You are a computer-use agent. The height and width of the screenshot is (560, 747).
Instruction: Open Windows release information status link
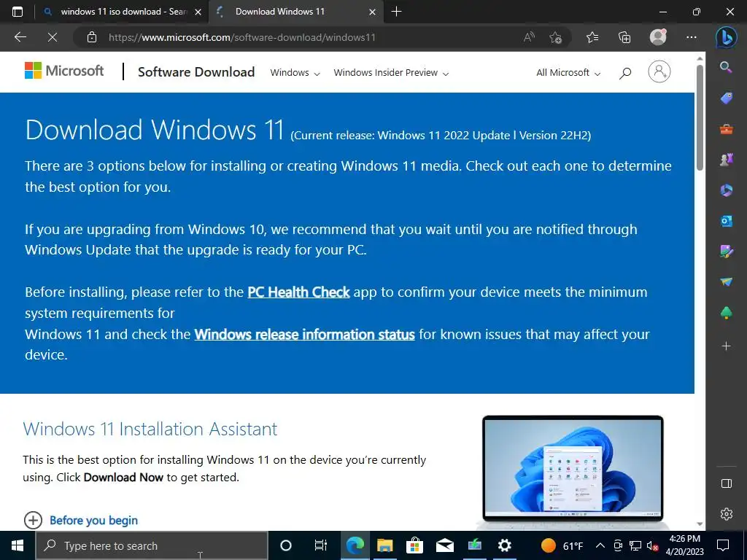tap(304, 334)
